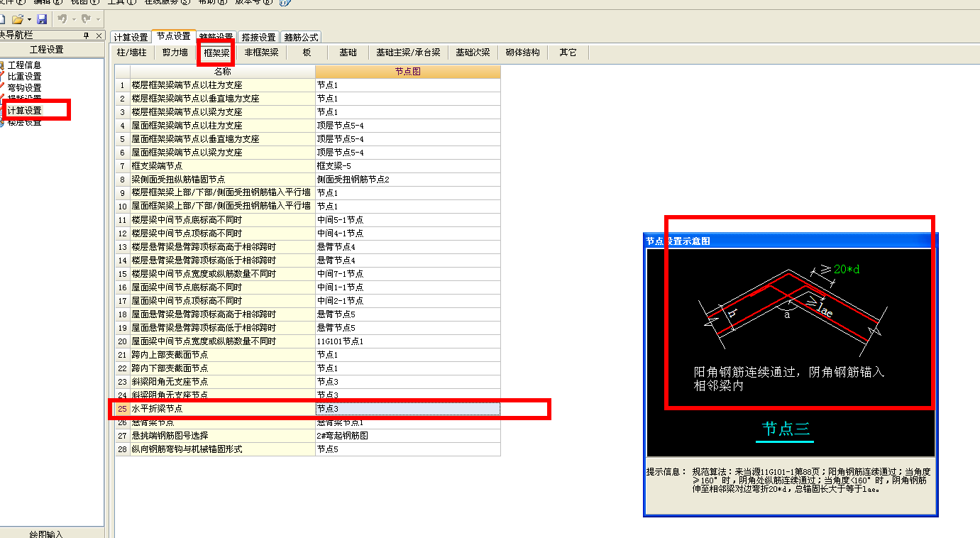Viewport: 980px width, 538px height.
Task: Click the 中间5-1节点 value cell
Action: pos(408,220)
